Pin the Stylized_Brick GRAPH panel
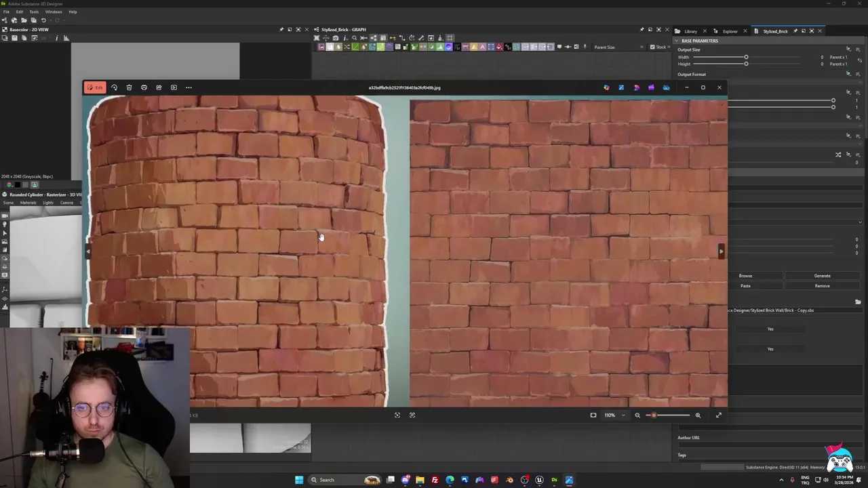 click(x=642, y=30)
